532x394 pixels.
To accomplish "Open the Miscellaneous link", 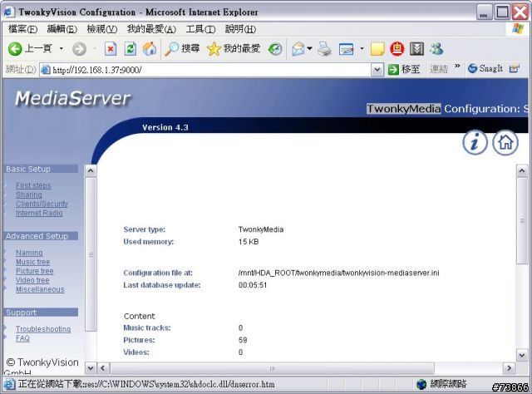I will tap(40, 289).
